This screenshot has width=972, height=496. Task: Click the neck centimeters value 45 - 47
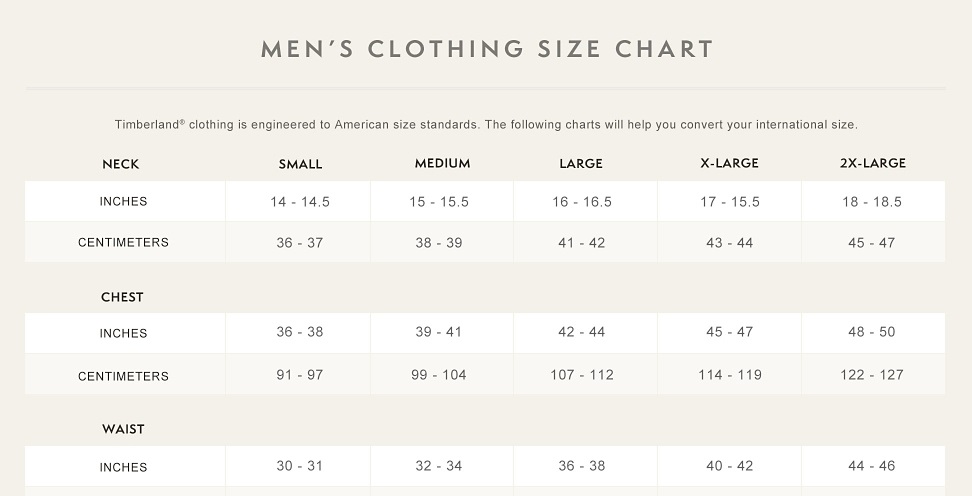click(x=872, y=243)
